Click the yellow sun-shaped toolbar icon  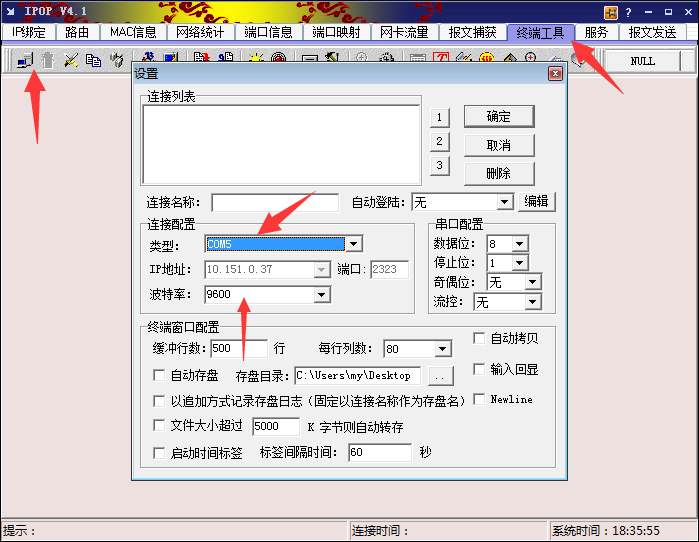[256, 61]
